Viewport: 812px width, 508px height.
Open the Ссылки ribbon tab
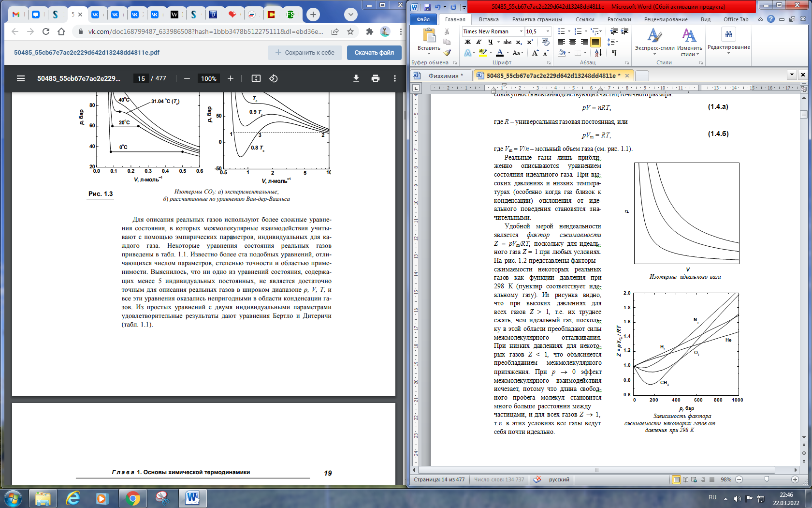coord(585,19)
